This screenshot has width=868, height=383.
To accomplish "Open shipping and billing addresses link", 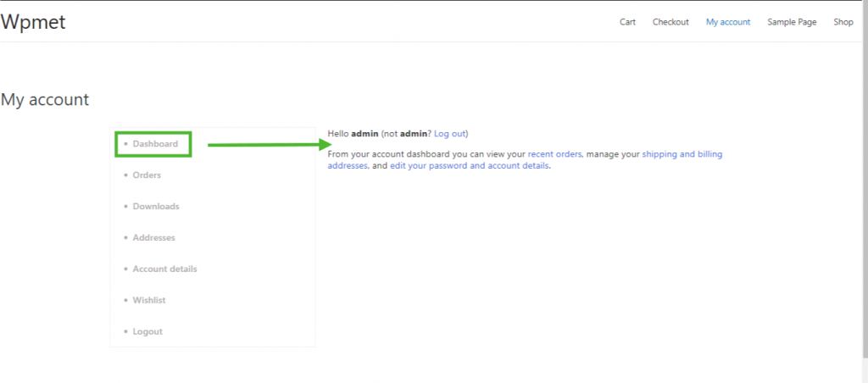I will (x=682, y=154).
